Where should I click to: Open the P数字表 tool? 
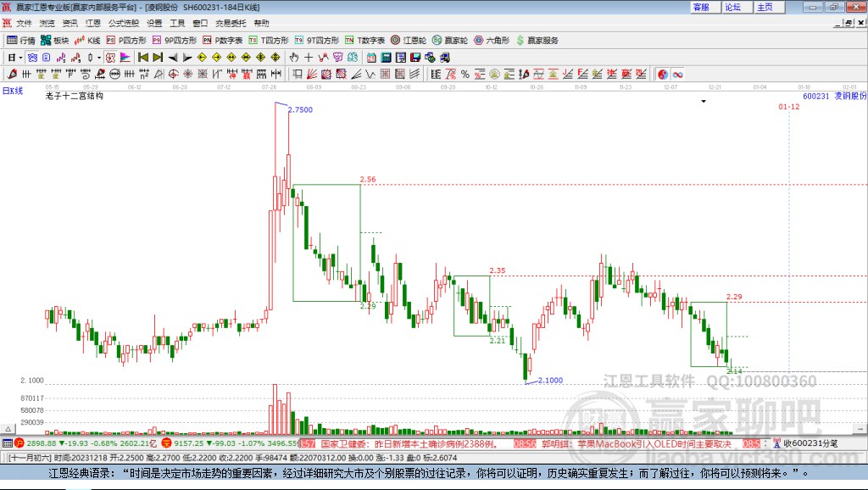pos(223,41)
